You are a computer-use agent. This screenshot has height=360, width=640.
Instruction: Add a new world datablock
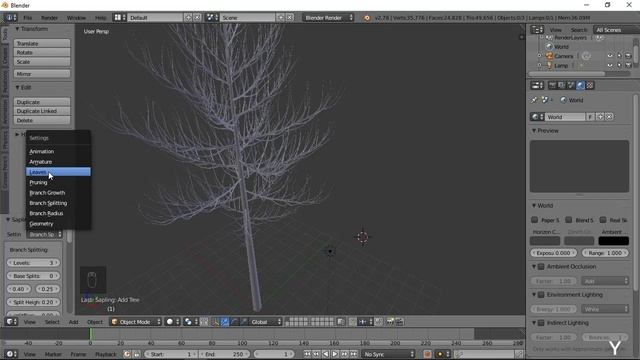[x=600, y=117]
